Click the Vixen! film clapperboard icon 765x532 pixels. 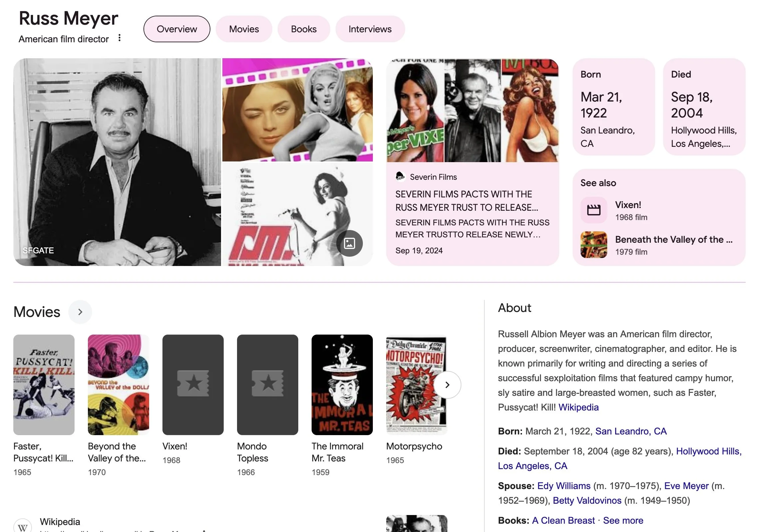coord(594,210)
